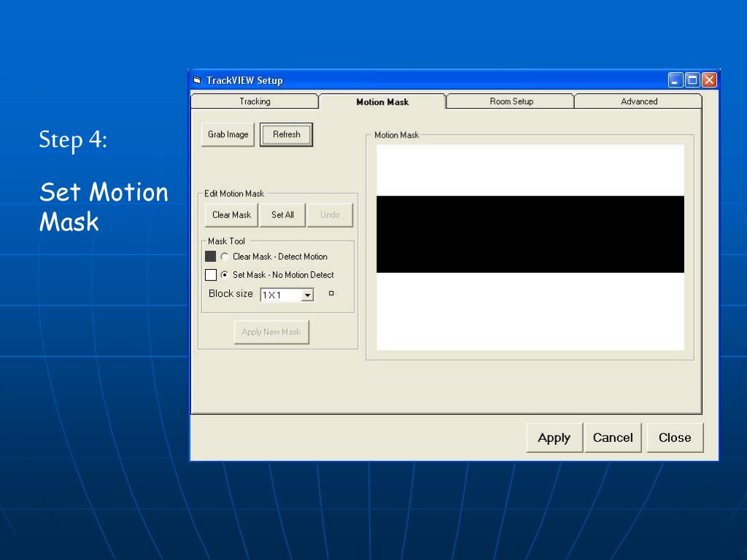
Task: Click the Apply button
Action: pos(554,437)
